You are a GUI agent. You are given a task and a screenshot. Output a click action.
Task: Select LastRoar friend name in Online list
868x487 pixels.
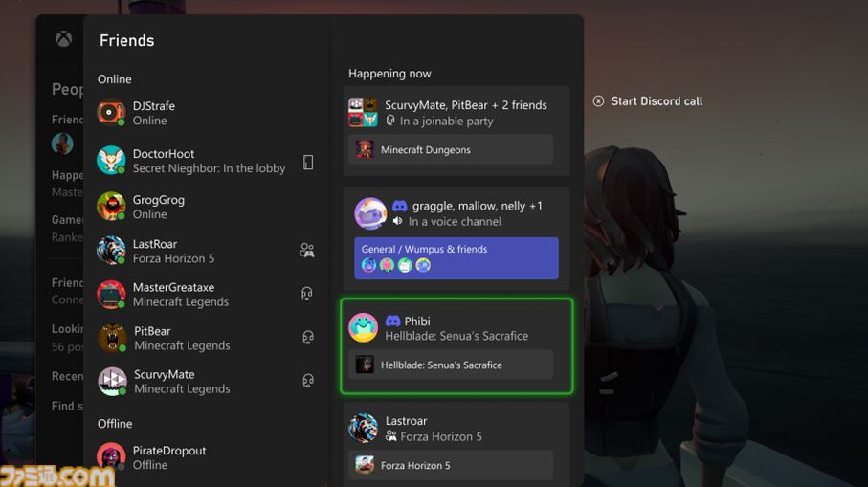155,244
